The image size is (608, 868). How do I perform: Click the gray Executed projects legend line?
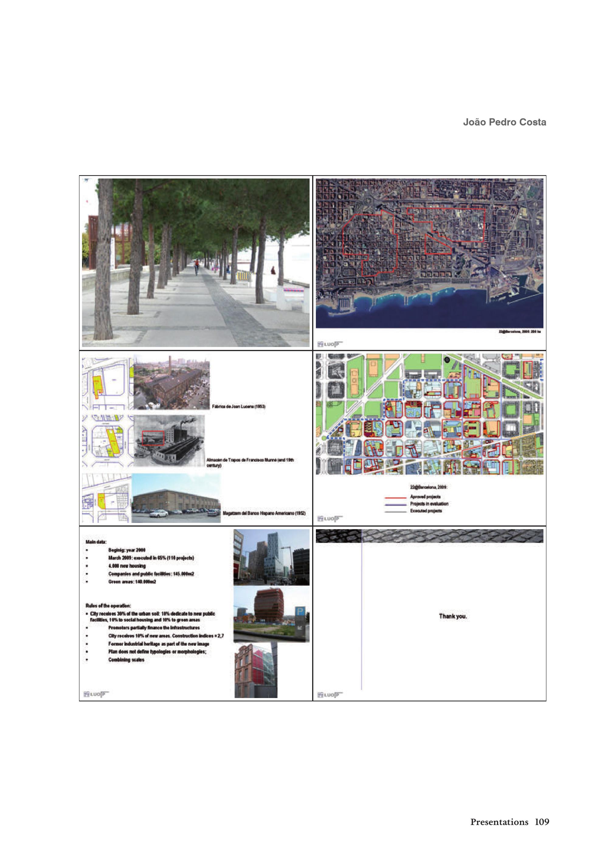click(395, 512)
